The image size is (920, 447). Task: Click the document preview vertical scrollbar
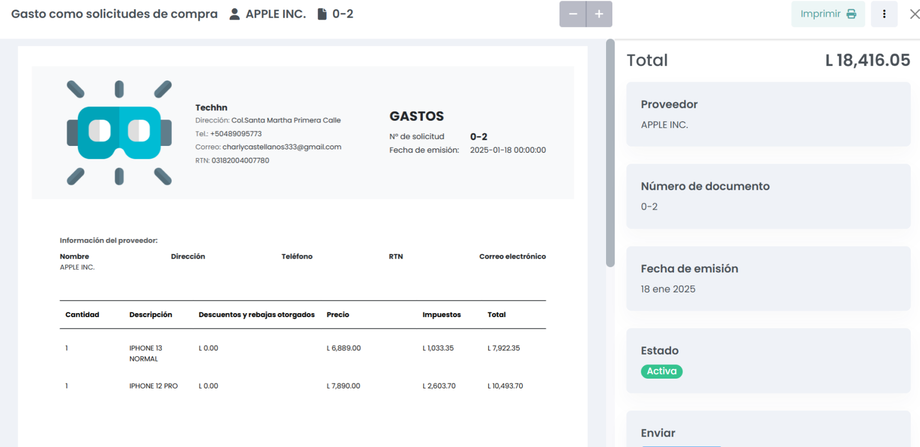tap(610, 153)
